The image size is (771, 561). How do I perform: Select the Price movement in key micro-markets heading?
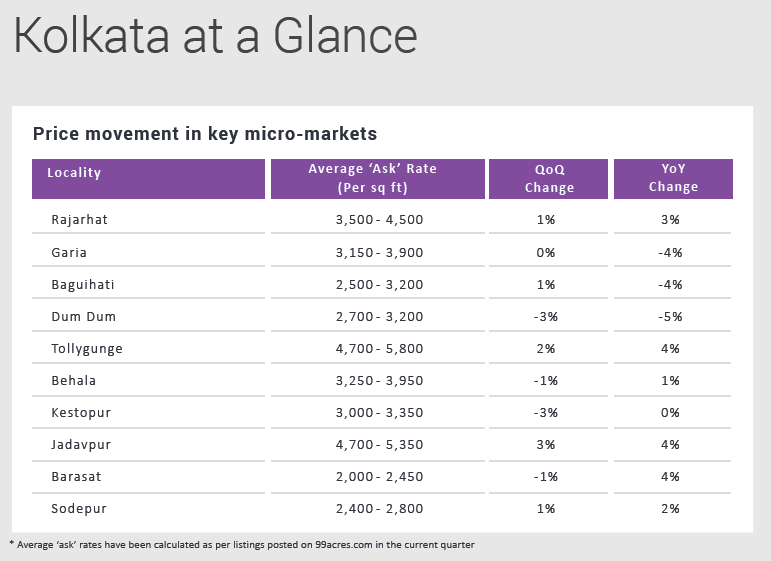click(x=205, y=133)
